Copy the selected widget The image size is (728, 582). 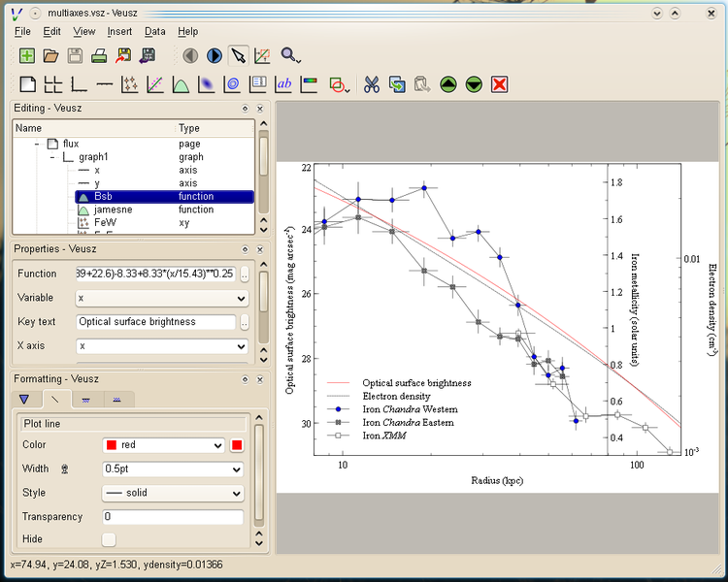point(397,84)
